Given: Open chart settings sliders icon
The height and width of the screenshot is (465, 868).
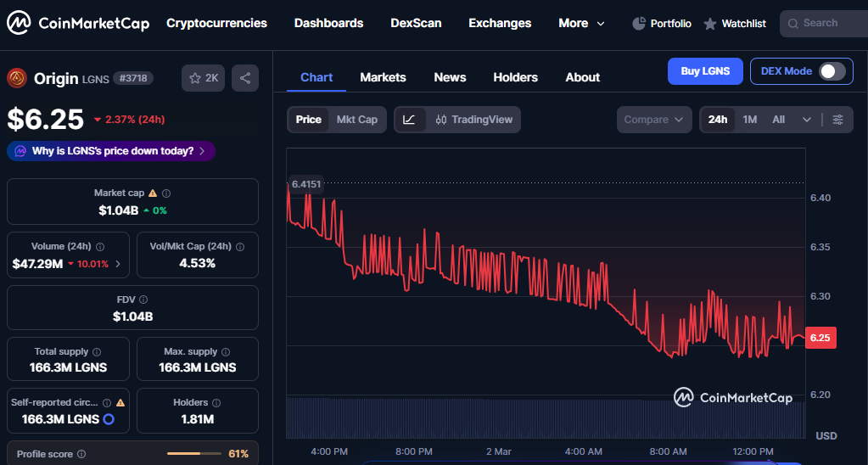Looking at the screenshot, I should [x=838, y=120].
